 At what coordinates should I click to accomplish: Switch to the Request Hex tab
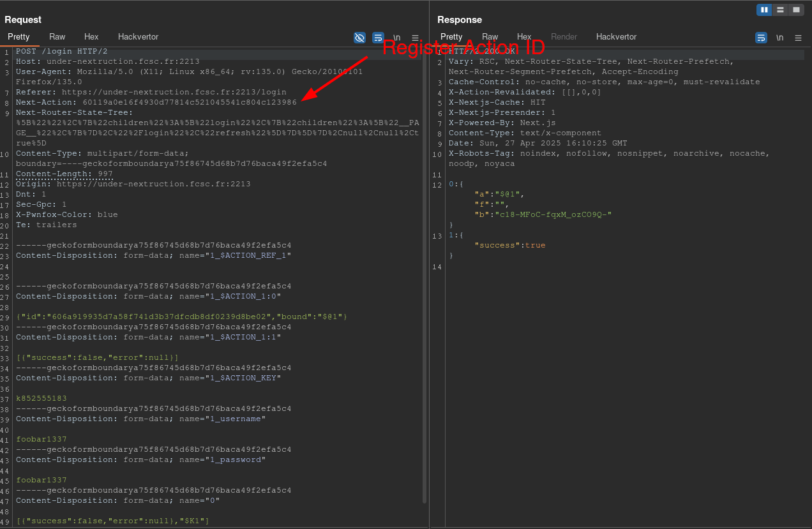91,37
